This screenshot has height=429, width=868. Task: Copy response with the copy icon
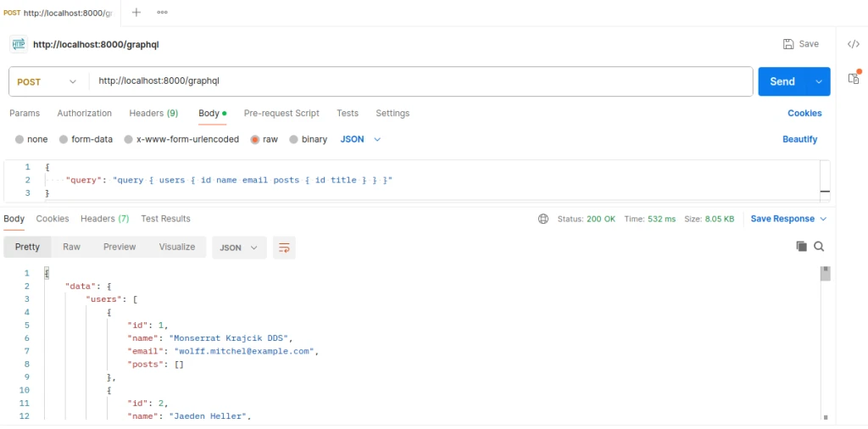[801, 247]
